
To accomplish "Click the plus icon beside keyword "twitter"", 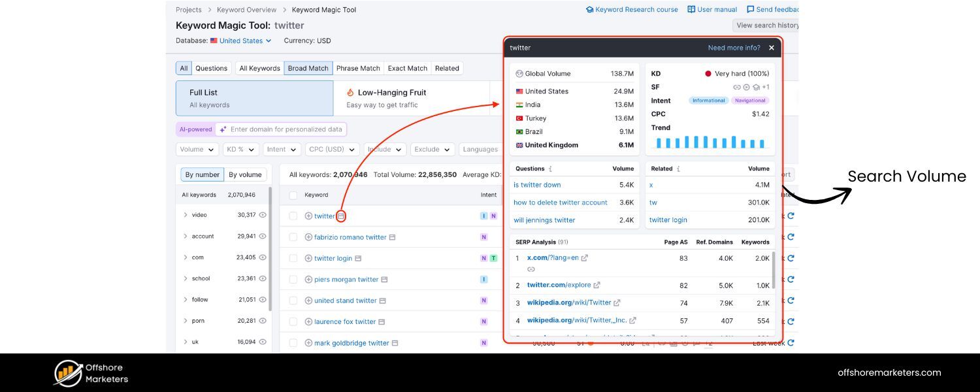I will coord(308,216).
